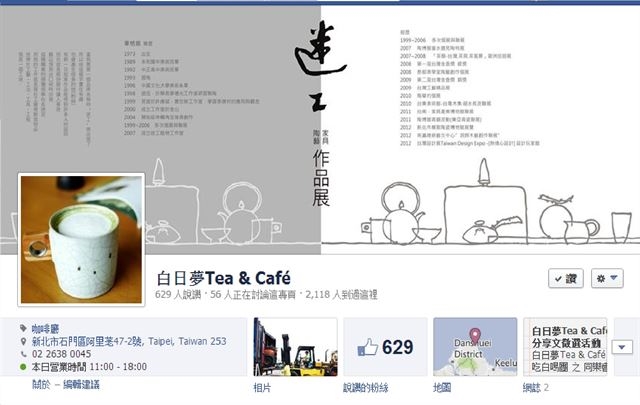Open the 相片 tab label
This screenshot has height=405, width=640.
(x=262, y=387)
